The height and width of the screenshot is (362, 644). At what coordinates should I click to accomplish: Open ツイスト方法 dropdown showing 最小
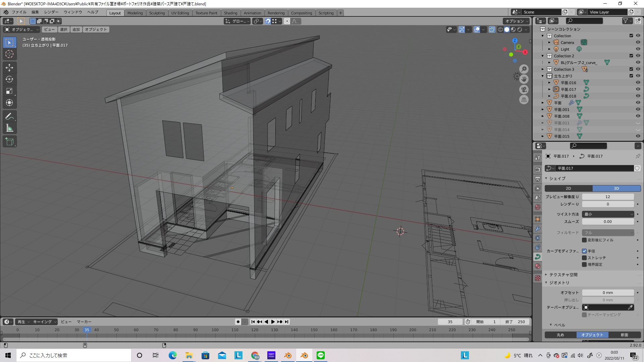pyautogui.click(x=608, y=214)
